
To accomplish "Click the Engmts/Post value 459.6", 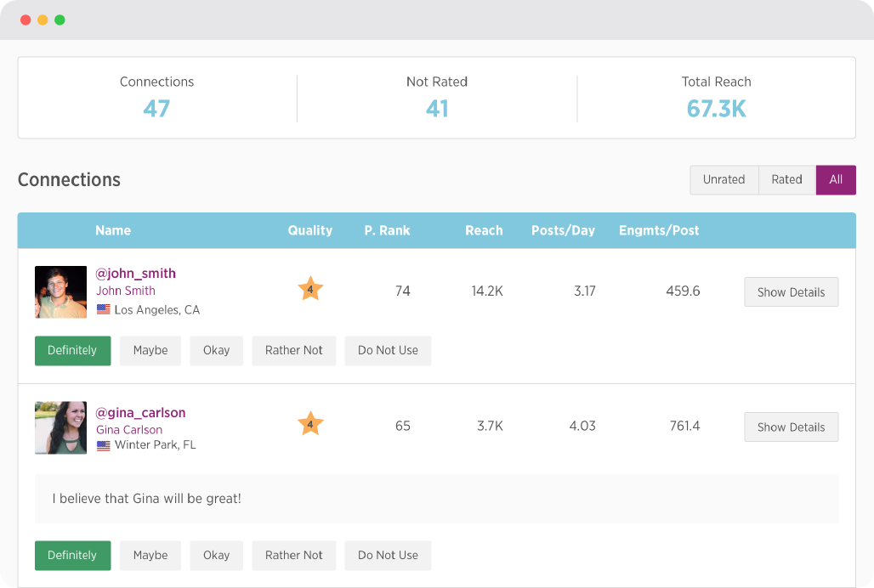I will pos(683,291).
